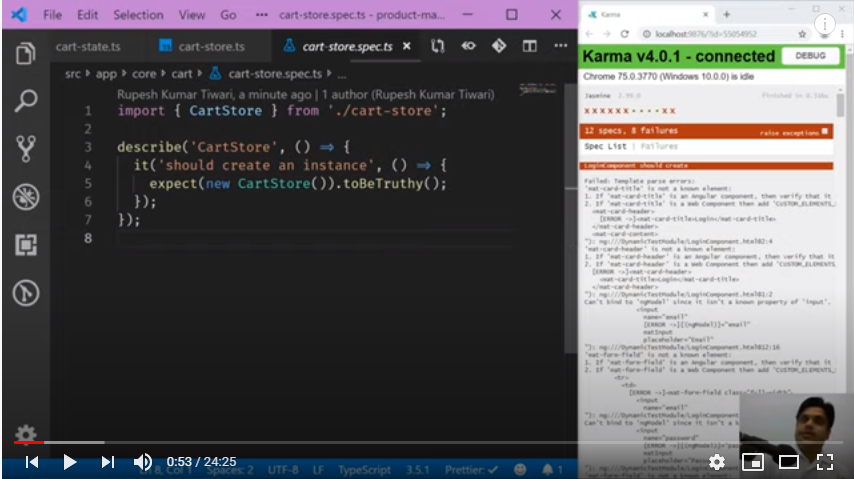Open the Search panel magnifier icon
Viewport: 854px width, 479px height.
[x=26, y=100]
